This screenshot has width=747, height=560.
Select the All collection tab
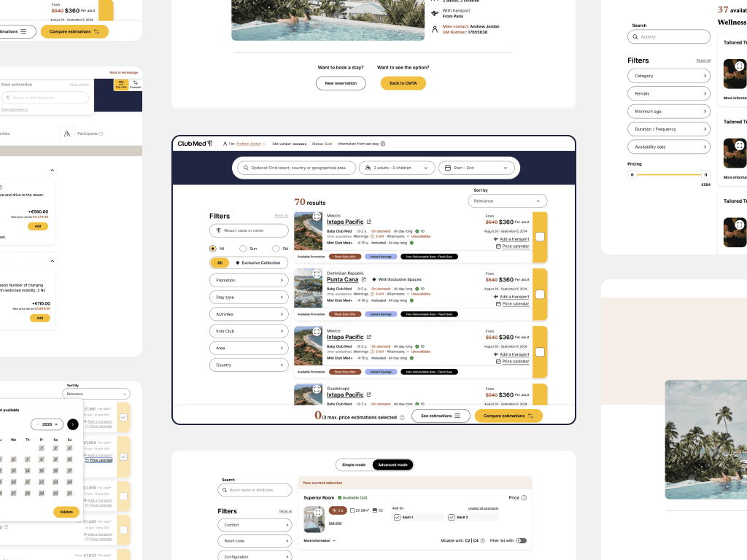[x=220, y=262]
